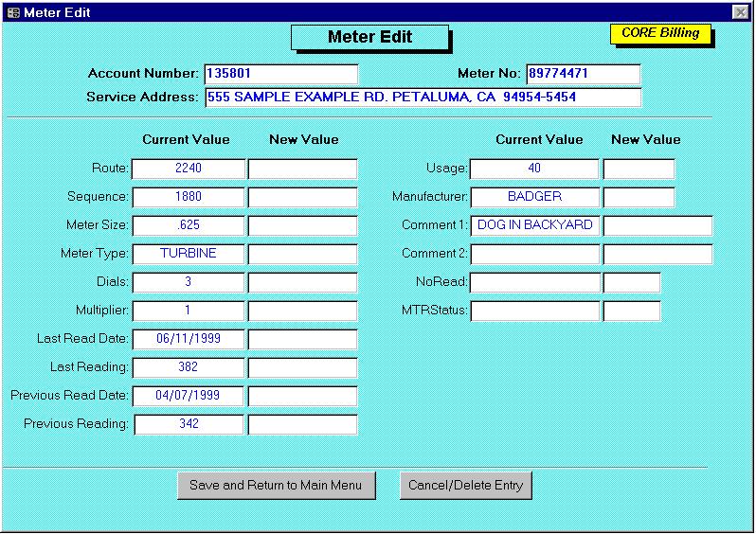Click the Cancel/Delete Entry button
Image resolution: width=756 pixels, height=534 pixels.
[x=465, y=485]
